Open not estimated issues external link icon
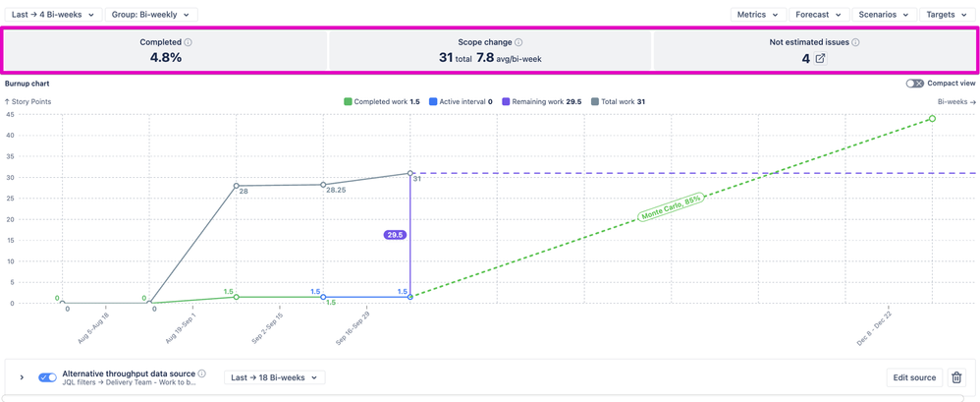Viewport: 980px width, 402px height. click(820, 59)
